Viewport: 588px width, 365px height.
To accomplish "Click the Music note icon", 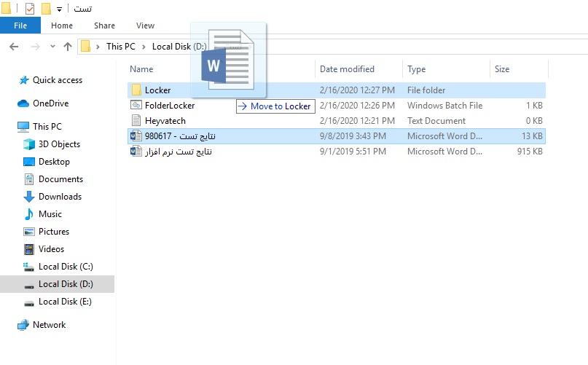I will tap(29, 213).
